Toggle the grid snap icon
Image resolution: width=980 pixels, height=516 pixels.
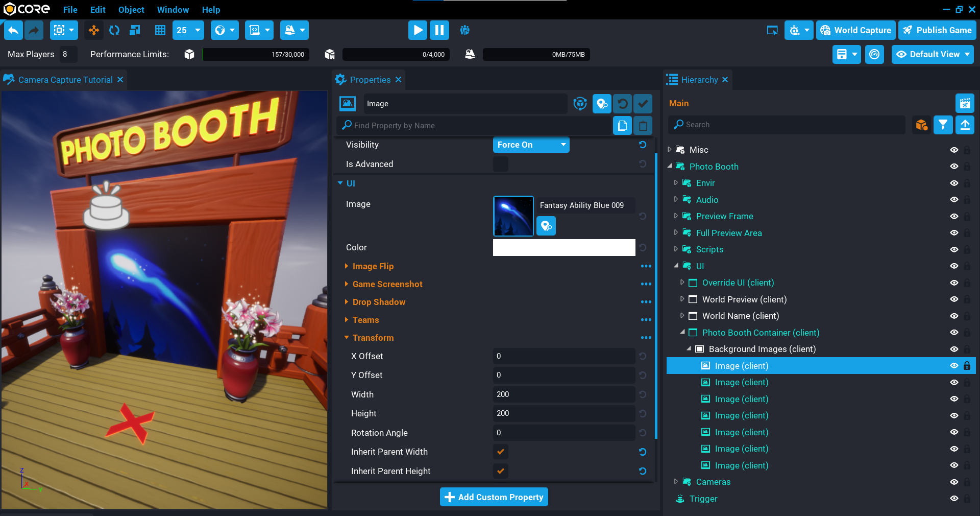160,30
